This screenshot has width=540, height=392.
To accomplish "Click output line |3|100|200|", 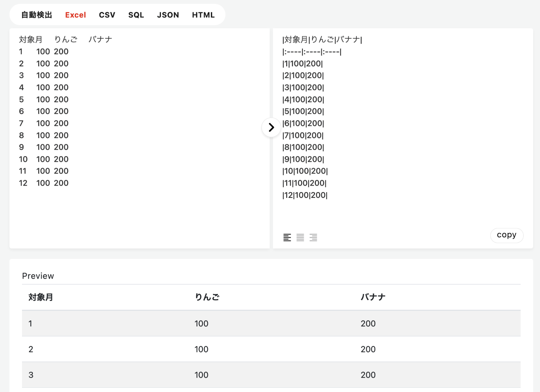I will point(303,88).
